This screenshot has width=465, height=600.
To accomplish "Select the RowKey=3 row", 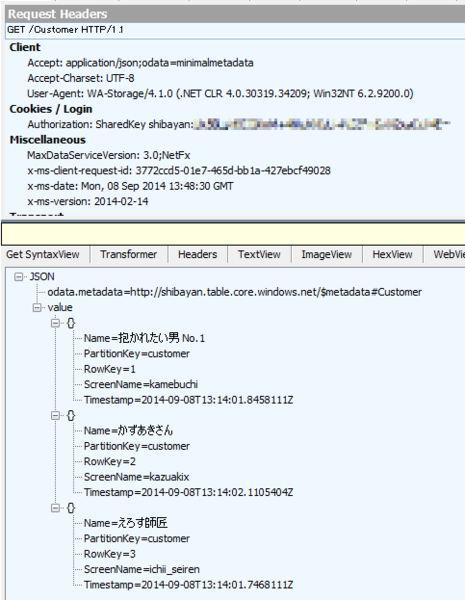I will pyautogui.click(x=109, y=554).
